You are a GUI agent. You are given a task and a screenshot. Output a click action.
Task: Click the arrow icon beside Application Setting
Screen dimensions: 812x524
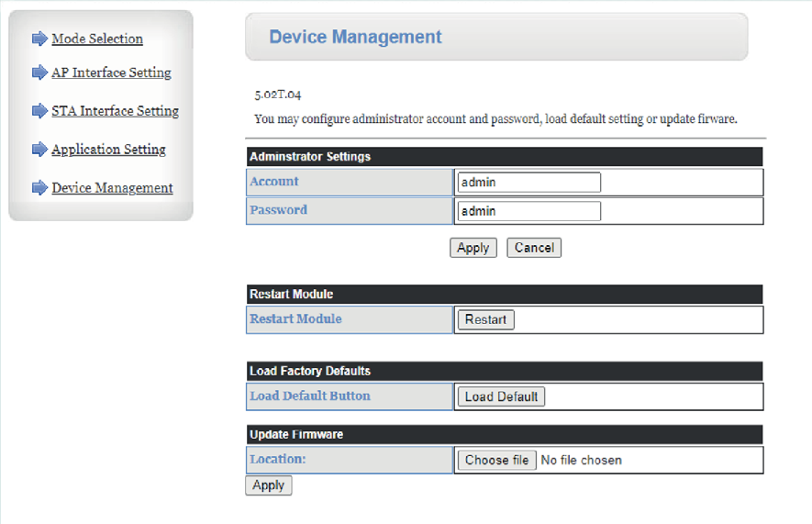point(39,150)
